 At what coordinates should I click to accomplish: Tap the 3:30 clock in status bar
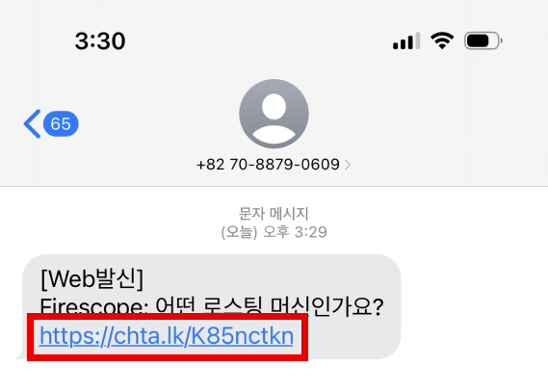(100, 40)
